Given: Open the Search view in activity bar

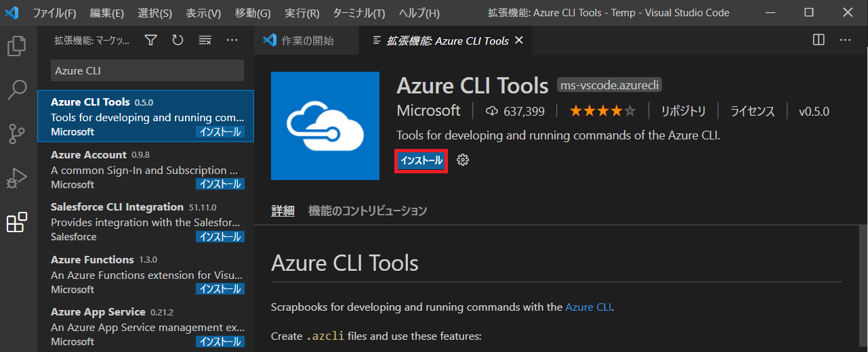Looking at the screenshot, I should [x=16, y=90].
